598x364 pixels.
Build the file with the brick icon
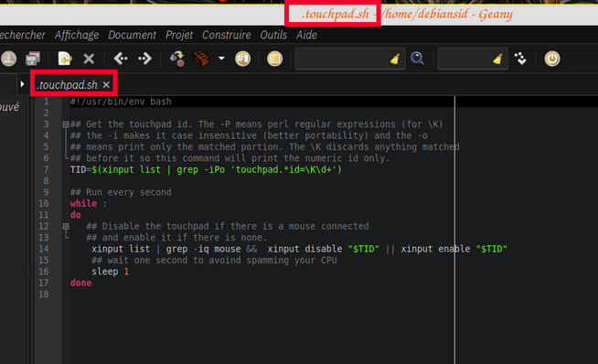coord(201,59)
